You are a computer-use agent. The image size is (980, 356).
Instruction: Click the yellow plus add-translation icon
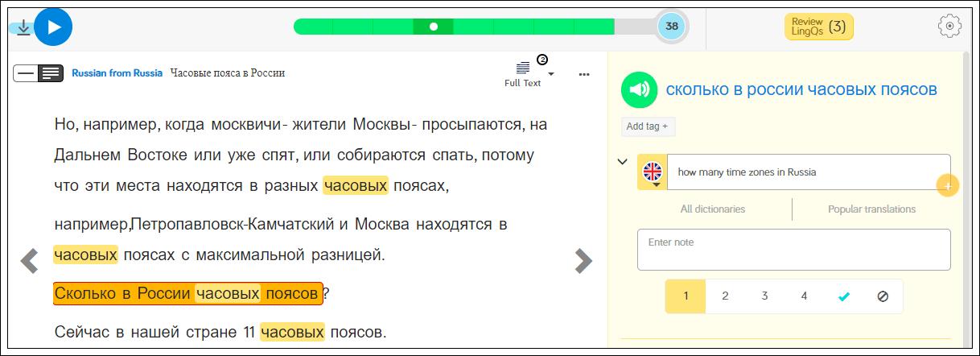click(947, 185)
